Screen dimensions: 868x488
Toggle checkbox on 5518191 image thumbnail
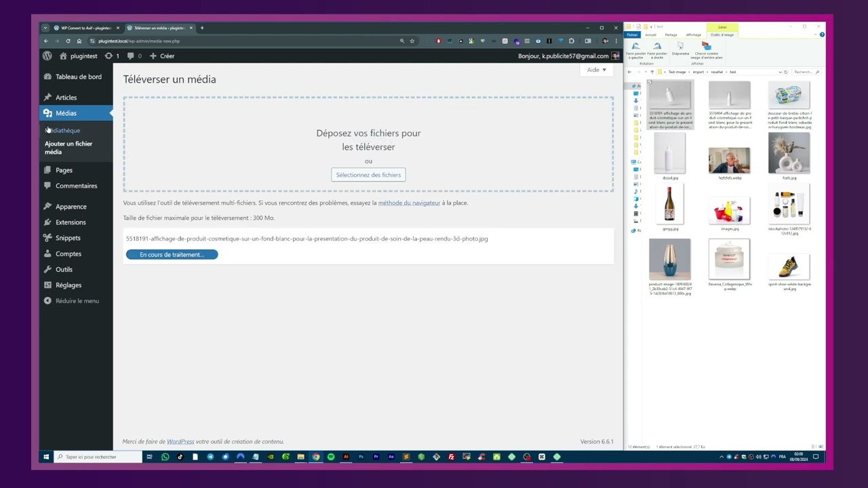[x=650, y=83]
